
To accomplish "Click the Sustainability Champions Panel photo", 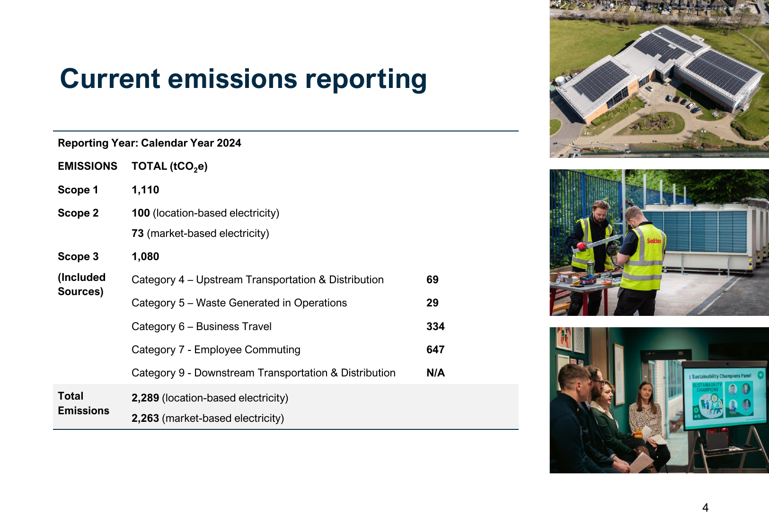I will (x=659, y=400).
